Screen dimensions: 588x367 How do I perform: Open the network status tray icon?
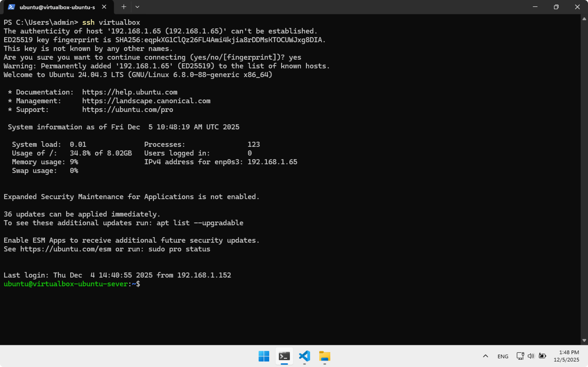(x=520, y=356)
